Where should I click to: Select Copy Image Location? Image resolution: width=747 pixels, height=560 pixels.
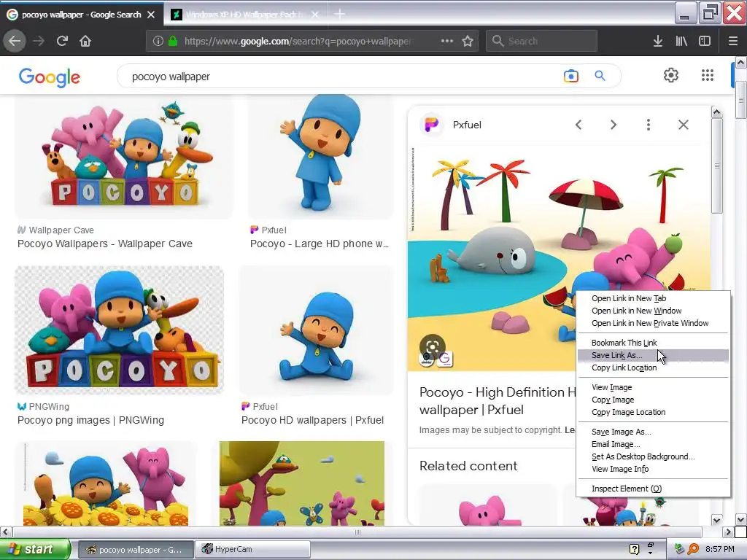pos(628,412)
